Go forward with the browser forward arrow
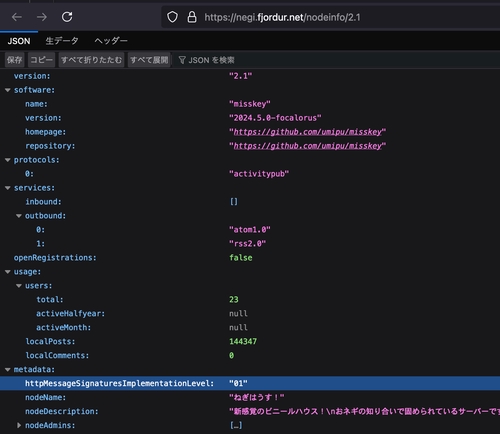The image size is (500, 434). coord(42,17)
